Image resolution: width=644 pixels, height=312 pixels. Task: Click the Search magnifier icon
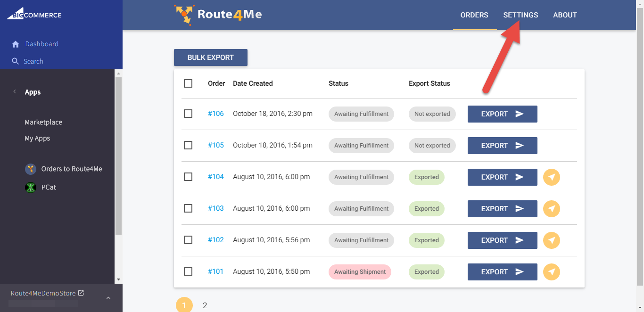(16, 61)
